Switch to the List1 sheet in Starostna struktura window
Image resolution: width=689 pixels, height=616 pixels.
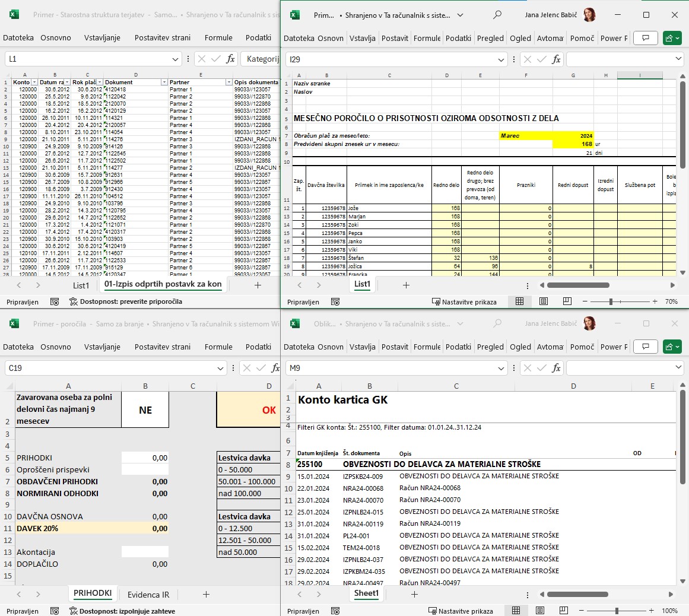81,285
